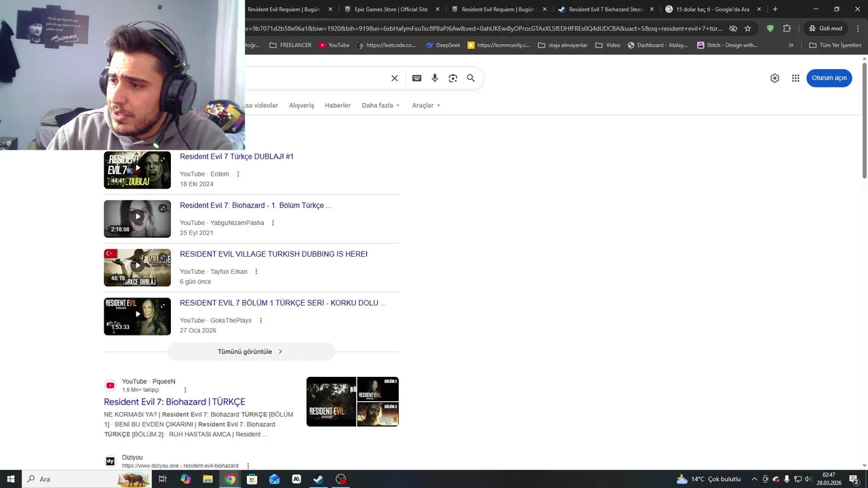
Task: Open the Google apps grid
Action: click(x=795, y=78)
